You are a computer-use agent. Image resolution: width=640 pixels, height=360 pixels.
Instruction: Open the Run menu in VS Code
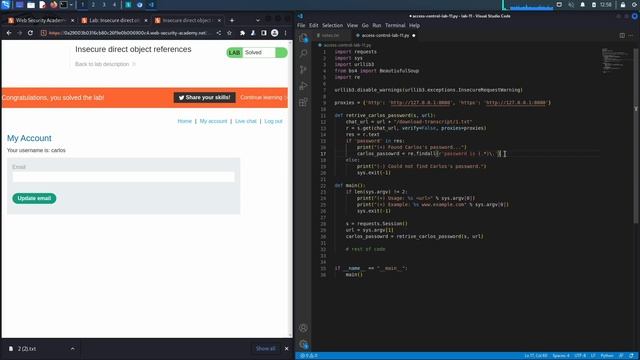[376, 25]
